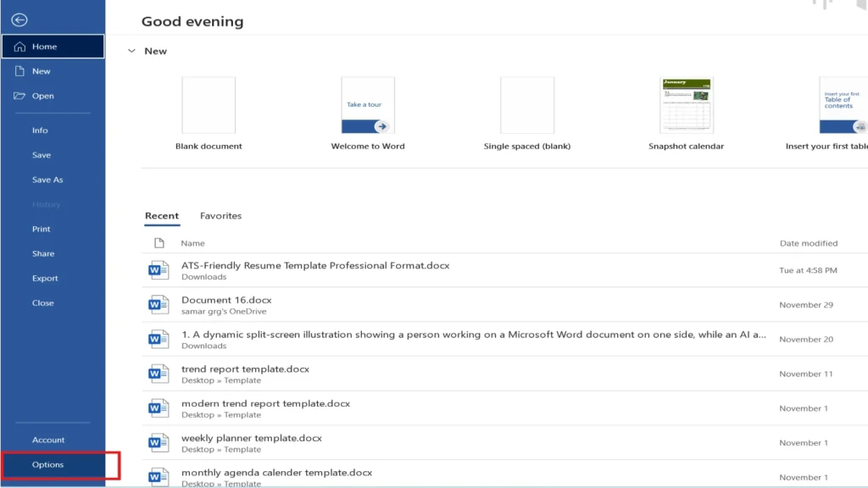Image resolution: width=868 pixels, height=488 pixels.
Task: Sort files using the Name column header
Action: 192,243
